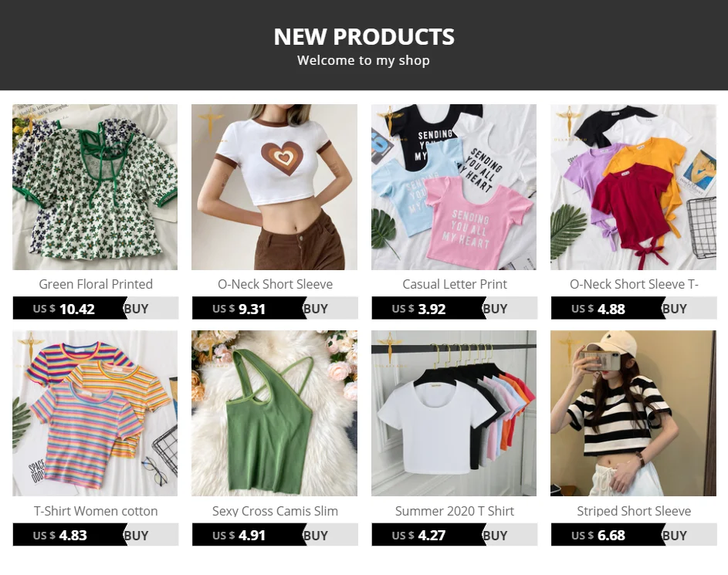Open the hanging T-shirts rack image
This screenshot has width=728, height=575.
(454, 414)
